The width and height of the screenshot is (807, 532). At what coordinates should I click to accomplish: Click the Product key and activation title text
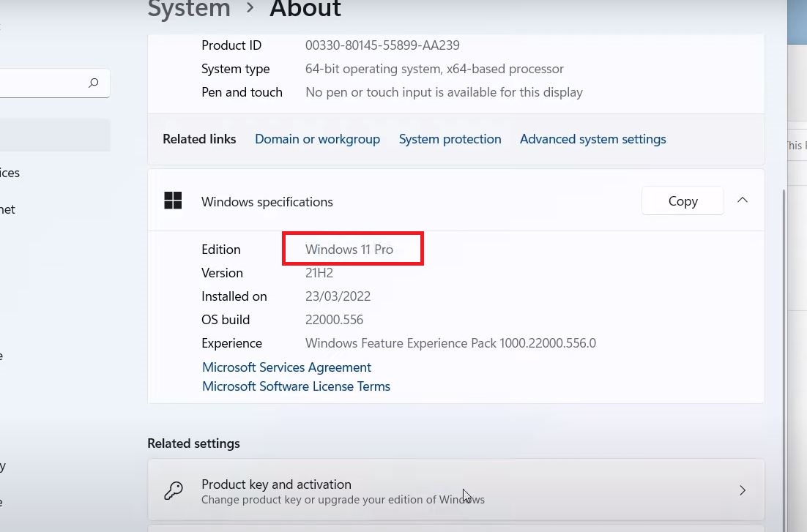point(276,484)
